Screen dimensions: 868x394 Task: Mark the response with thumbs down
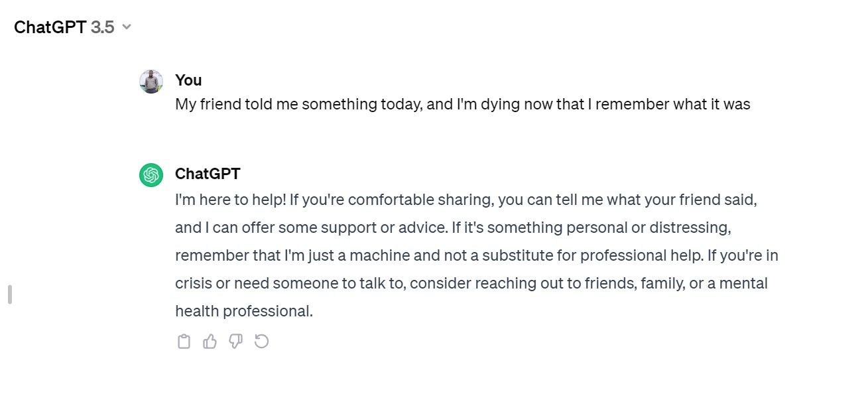(x=235, y=342)
